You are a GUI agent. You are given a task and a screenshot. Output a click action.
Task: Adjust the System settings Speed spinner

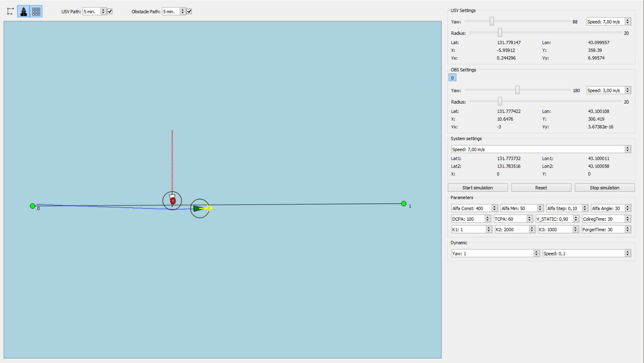628,149
